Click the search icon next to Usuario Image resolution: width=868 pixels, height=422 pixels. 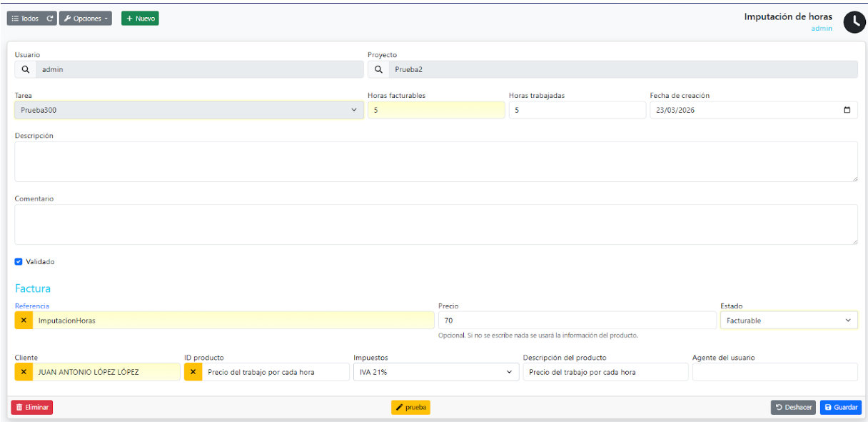[x=25, y=69]
